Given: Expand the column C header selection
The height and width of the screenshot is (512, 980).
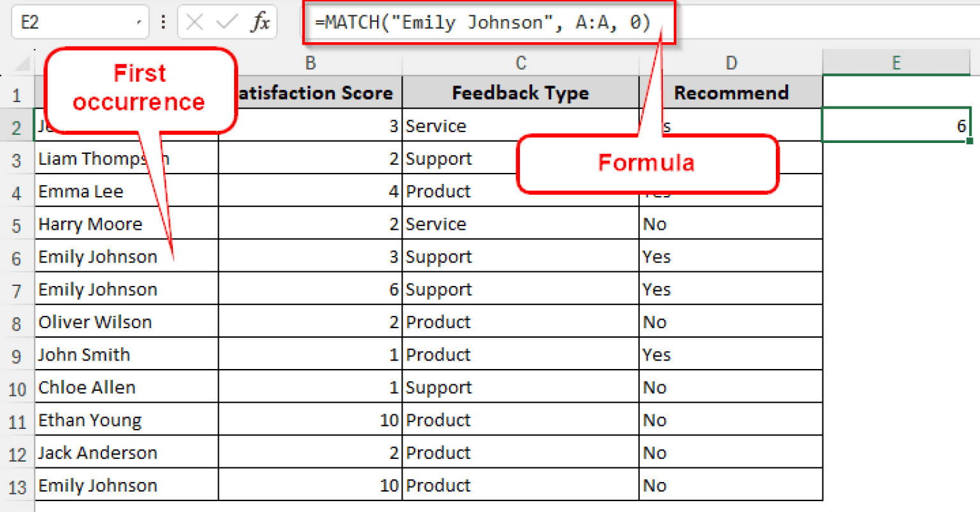Looking at the screenshot, I should pos(521,63).
